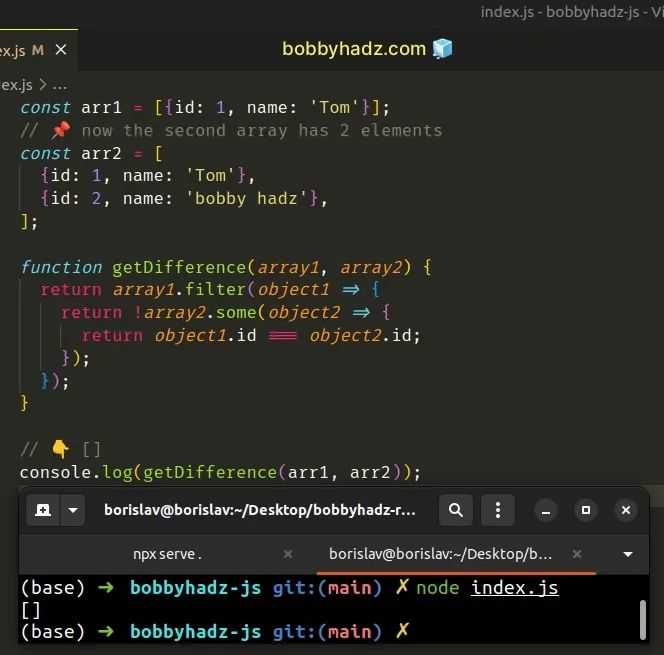Click the M modified indicator on tab
Viewport: 664px width, 655px height.
(x=38, y=50)
